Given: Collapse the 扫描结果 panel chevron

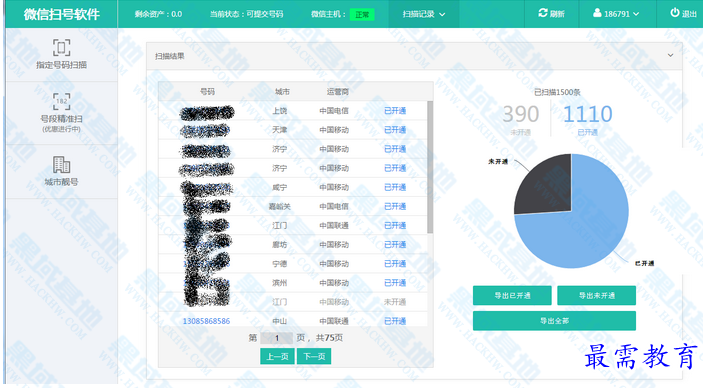Looking at the screenshot, I should pos(670,55).
